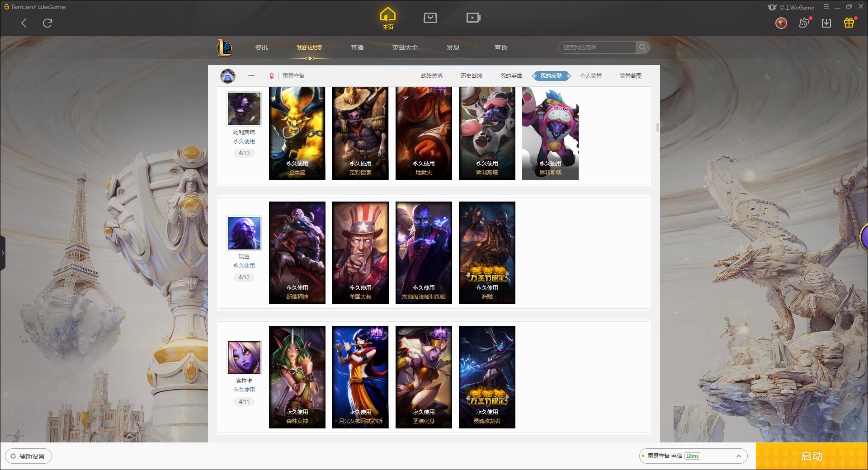Click the skin list vertical scrollbar
Screen dimensions: 868x470
(657, 127)
